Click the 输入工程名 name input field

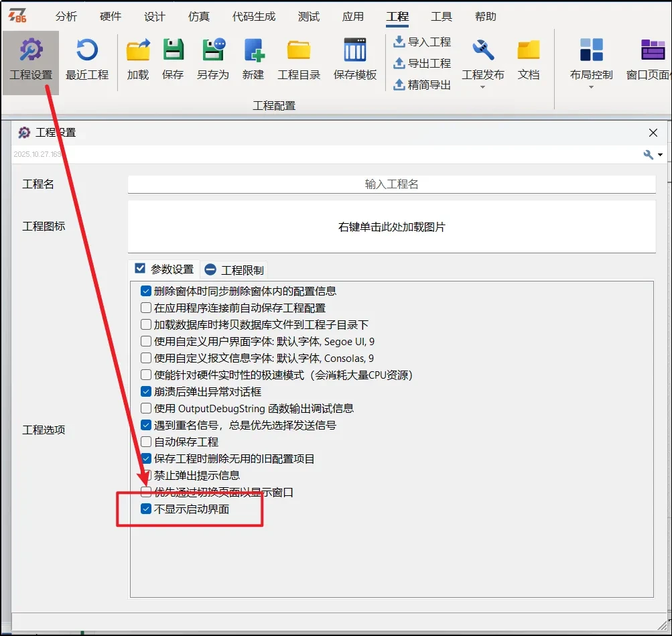(391, 184)
